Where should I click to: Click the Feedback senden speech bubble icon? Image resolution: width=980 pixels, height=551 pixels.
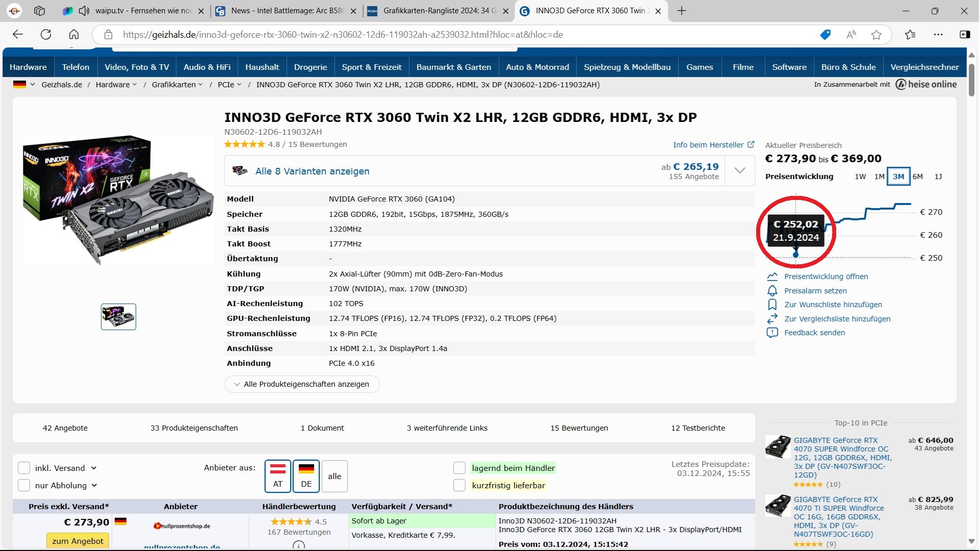773,333
